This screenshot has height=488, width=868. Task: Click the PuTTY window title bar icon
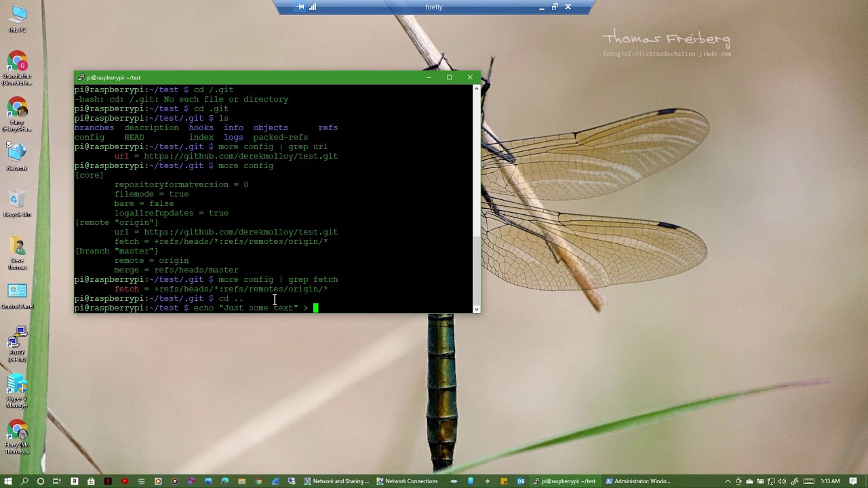coord(81,77)
